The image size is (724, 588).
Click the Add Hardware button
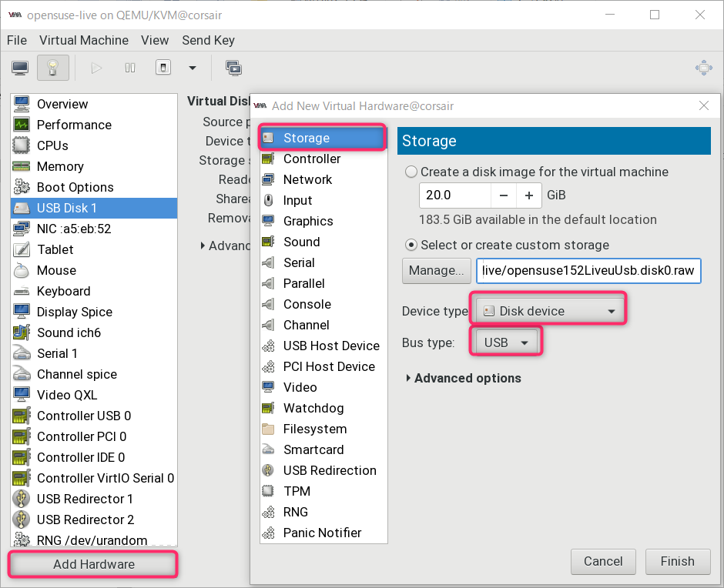tap(93, 564)
